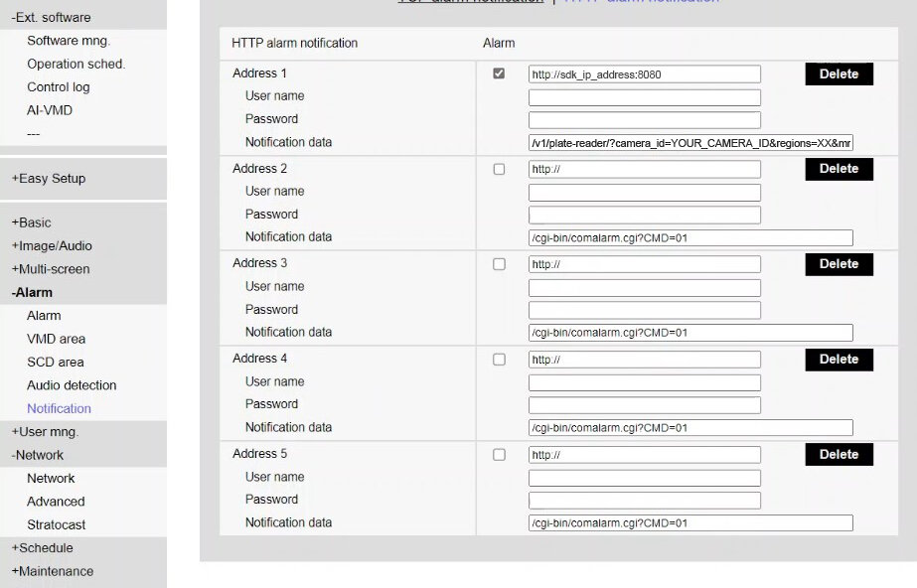The height and width of the screenshot is (588, 917).
Task: Expand the Maintenance section
Action: pos(52,572)
